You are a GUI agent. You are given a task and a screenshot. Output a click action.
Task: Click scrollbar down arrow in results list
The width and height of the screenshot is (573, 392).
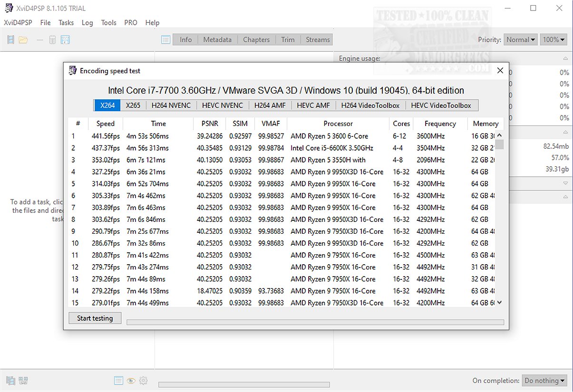click(499, 303)
